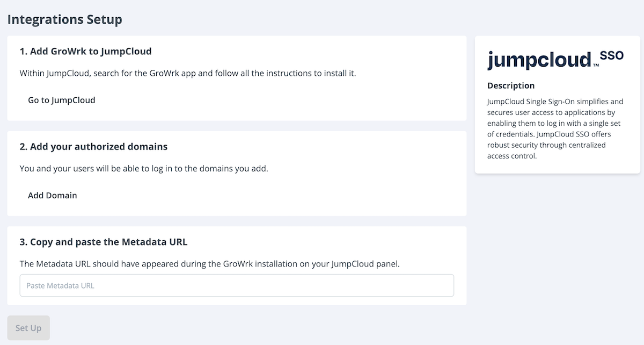Click the '1. Add GroWrk to JumpCloud' heading
Viewport: 644px width, 345px height.
click(85, 52)
